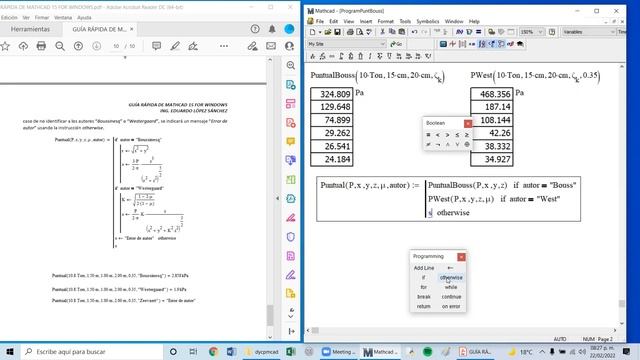Close the Boolean palette

click(468, 123)
